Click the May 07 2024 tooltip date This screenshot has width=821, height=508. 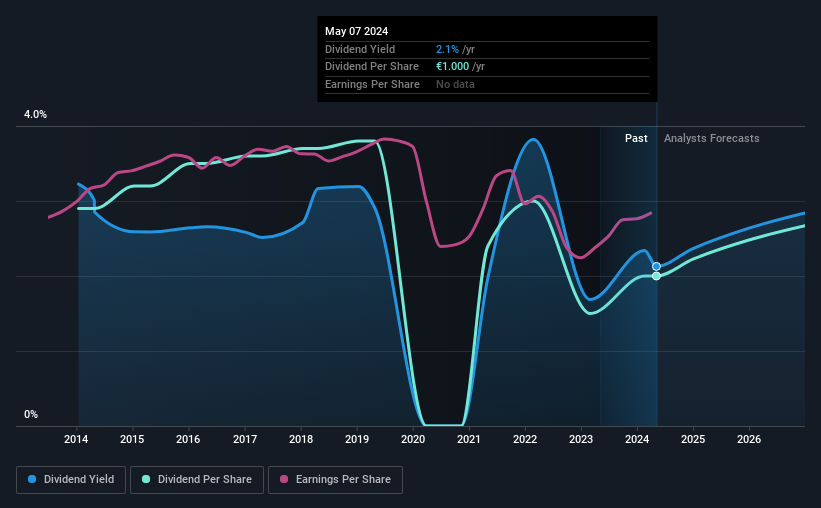coord(357,31)
